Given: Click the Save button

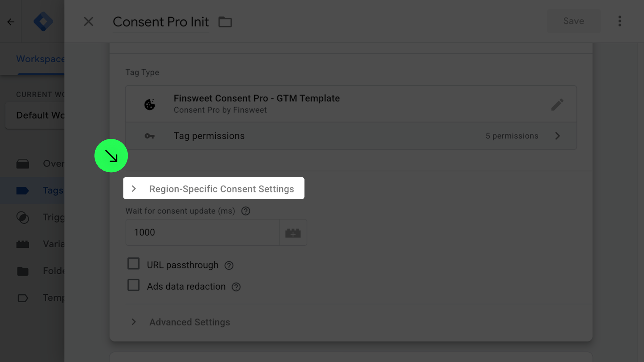Looking at the screenshot, I should pyautogui.click(x=574, y=21).
